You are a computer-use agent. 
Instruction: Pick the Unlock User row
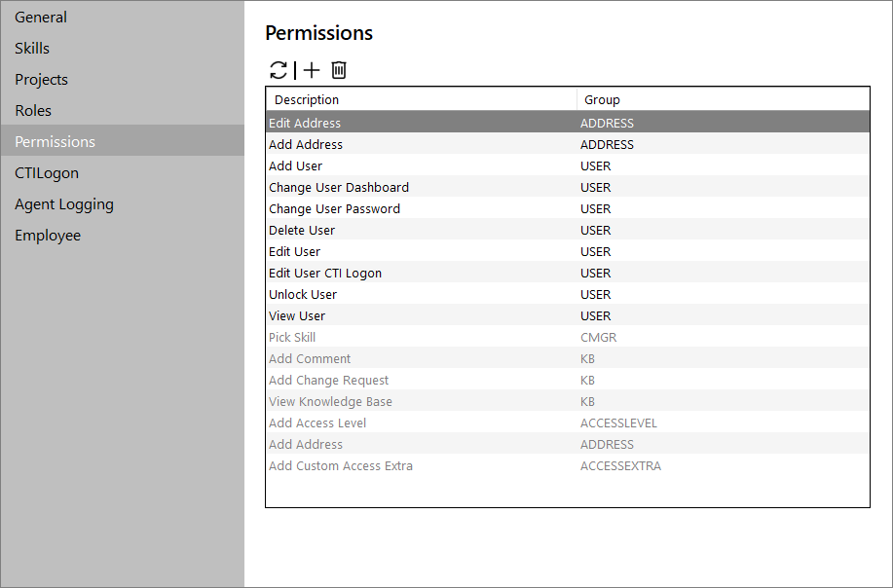pyautogui.click(x=568, y=294)
